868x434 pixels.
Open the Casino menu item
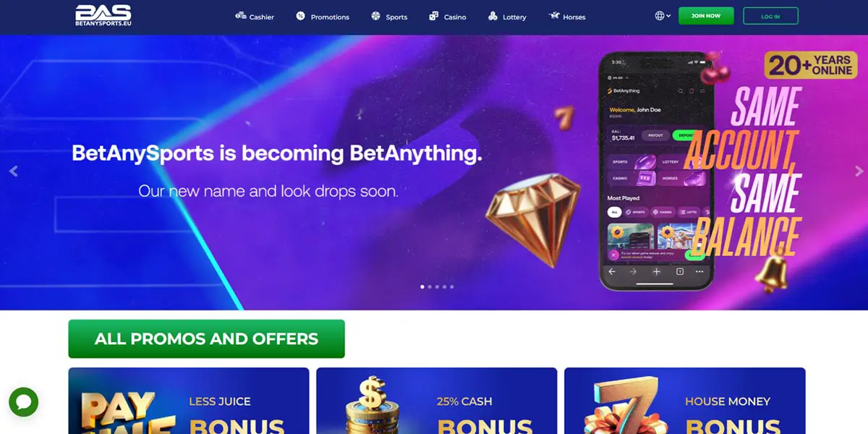point(448,17)
